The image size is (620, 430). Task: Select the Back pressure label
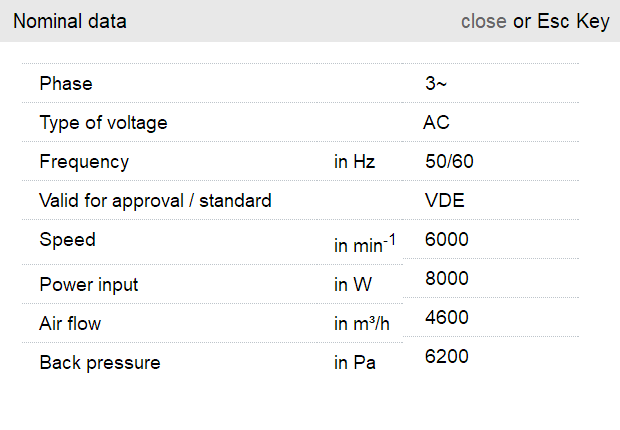pos(100,363)
